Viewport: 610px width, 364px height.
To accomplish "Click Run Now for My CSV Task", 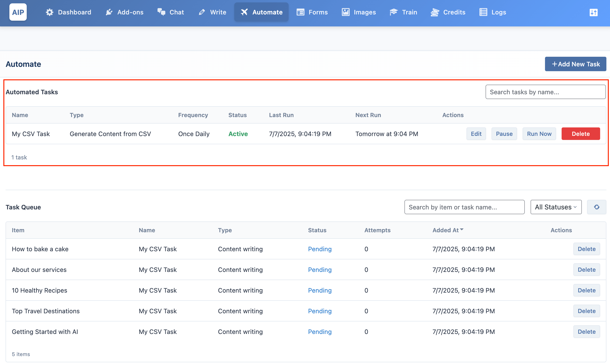I will tap(539, 134).
